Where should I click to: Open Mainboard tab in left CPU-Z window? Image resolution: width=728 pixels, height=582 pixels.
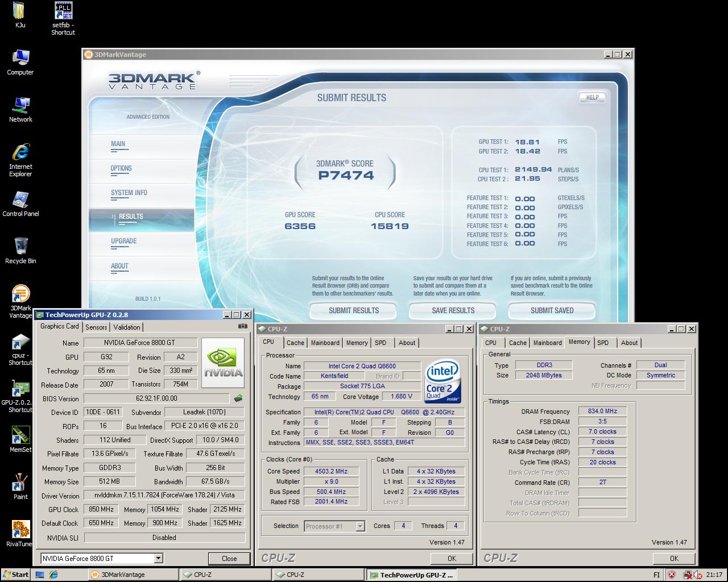coord(325,343)
